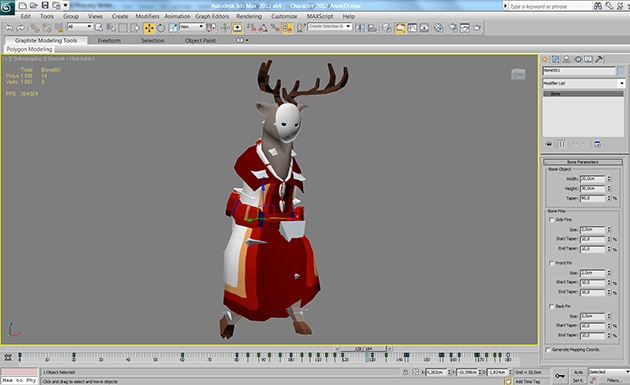630x385 pixels.
Task: Open the Selected key filter dropdown
Action: pos(609,372)
